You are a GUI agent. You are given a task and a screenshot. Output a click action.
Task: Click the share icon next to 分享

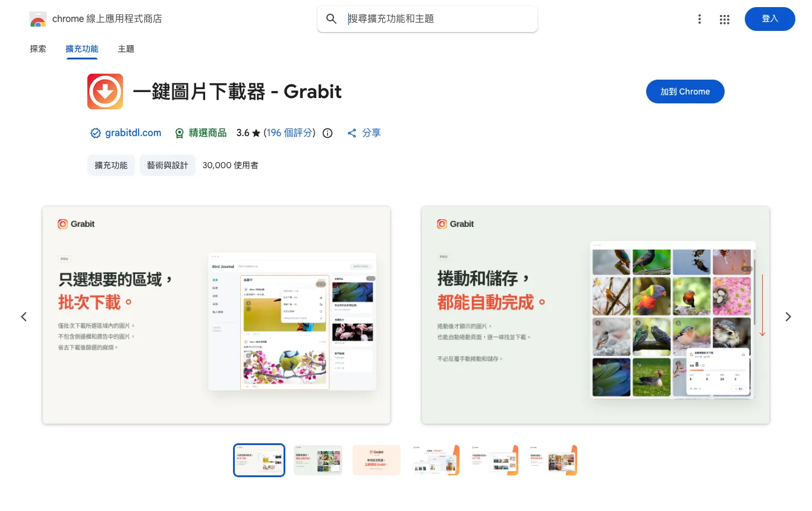[x=352, y=133]
